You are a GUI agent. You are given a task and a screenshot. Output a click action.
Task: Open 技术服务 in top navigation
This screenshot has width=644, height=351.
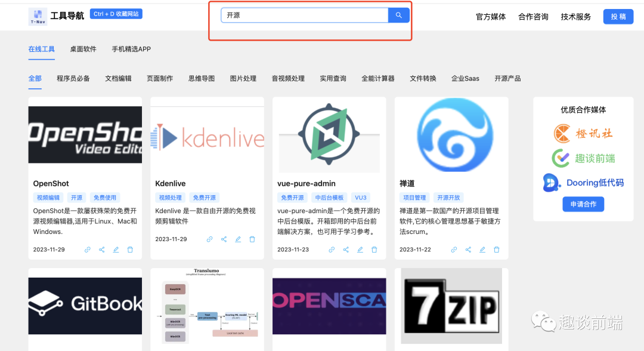576,17
